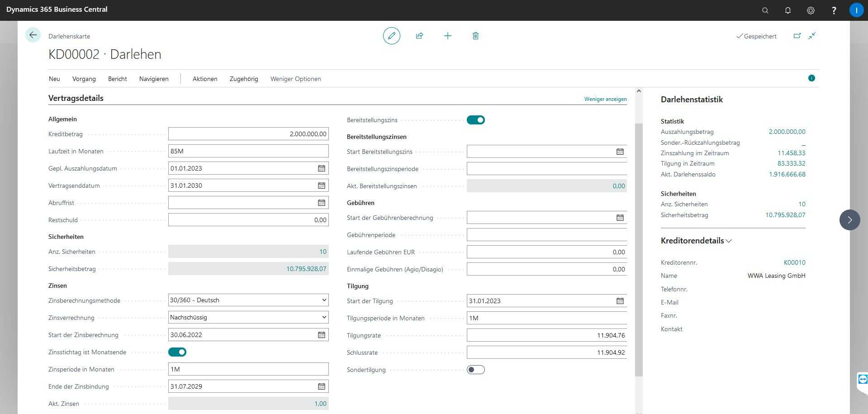
Task: Click the plus icon to create new
Action: tap(447, 36)
